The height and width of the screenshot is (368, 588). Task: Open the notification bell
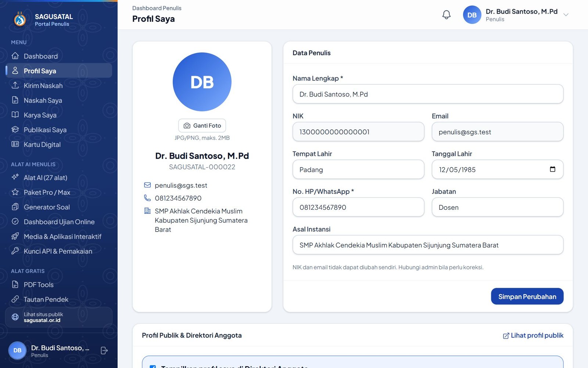click(446, 15)
